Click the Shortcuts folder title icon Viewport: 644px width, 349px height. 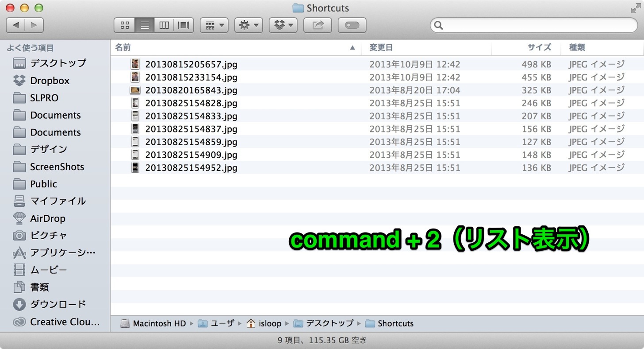pos(298,8)
